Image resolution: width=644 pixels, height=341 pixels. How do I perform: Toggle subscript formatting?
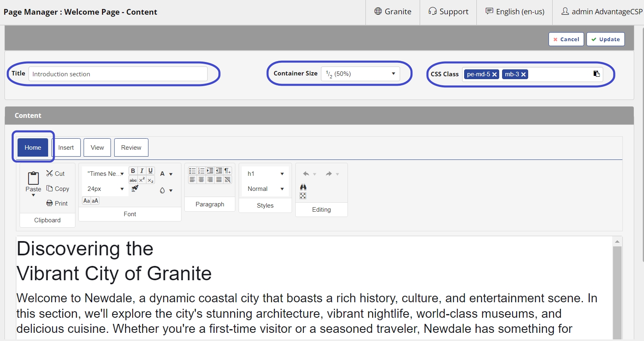coord(150,180)
